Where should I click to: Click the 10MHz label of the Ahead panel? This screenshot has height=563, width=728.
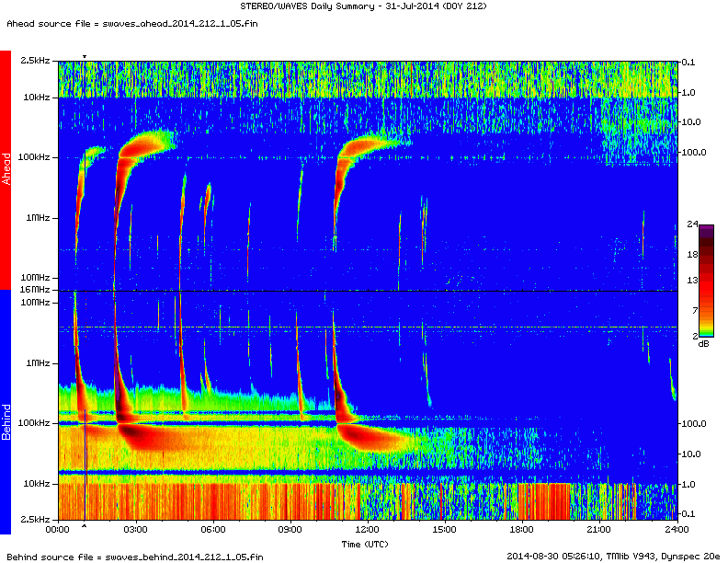(x=35, y=277)
